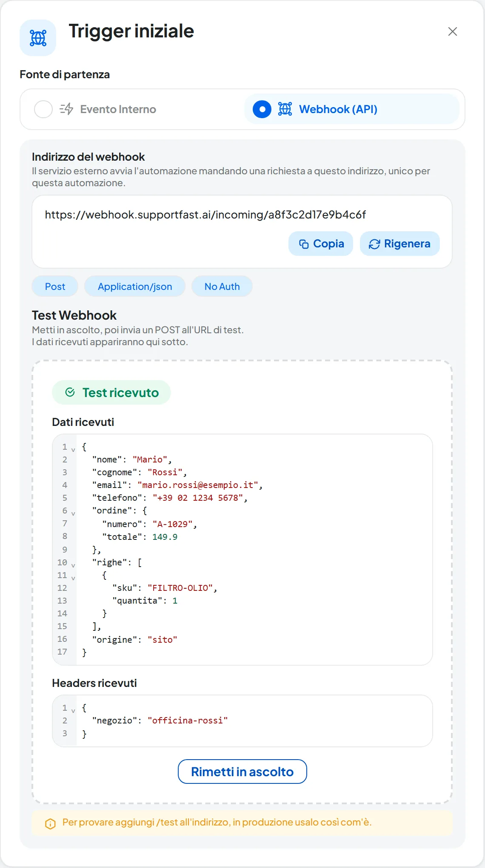Collapse the line 11 object fold arrow
Image resolution: width=485 pixels, height=868 pixels.
[x=73, y=578]
